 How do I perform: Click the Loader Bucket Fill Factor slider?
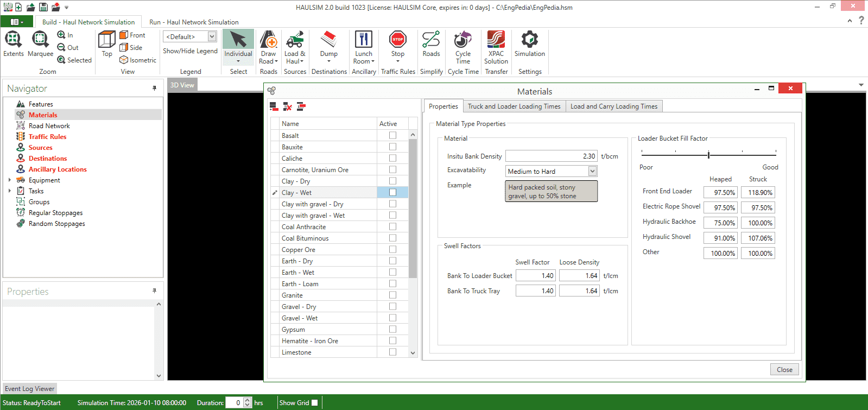pos(708,155)
